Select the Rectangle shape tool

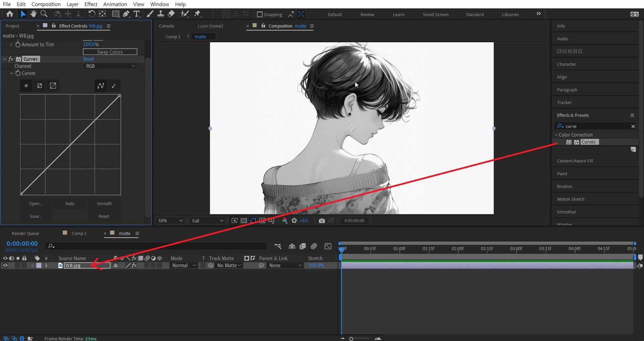click(115, 14)
